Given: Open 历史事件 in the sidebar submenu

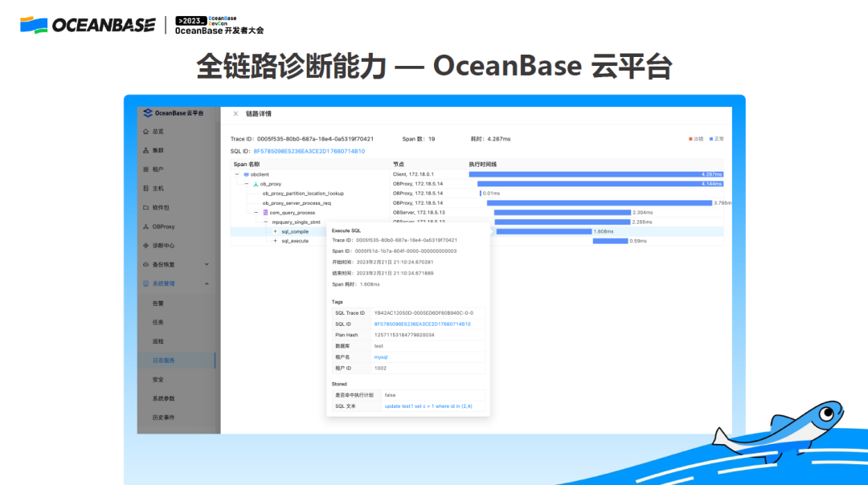Looking at the screenshot, I should [164, 418].
